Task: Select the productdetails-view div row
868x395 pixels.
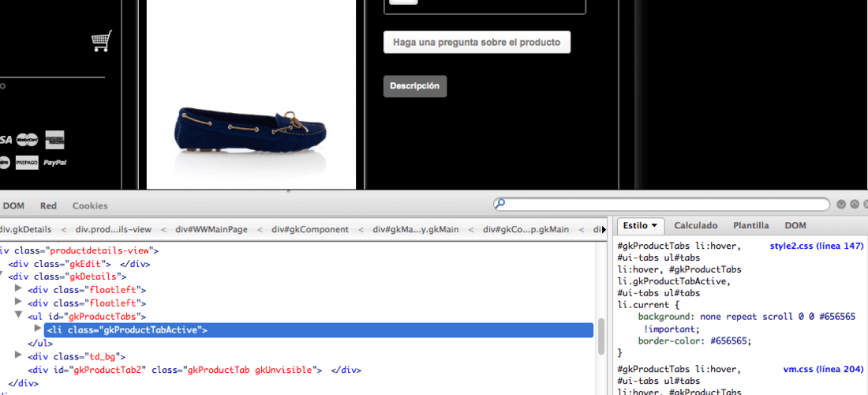Action: tap(79, 250)
